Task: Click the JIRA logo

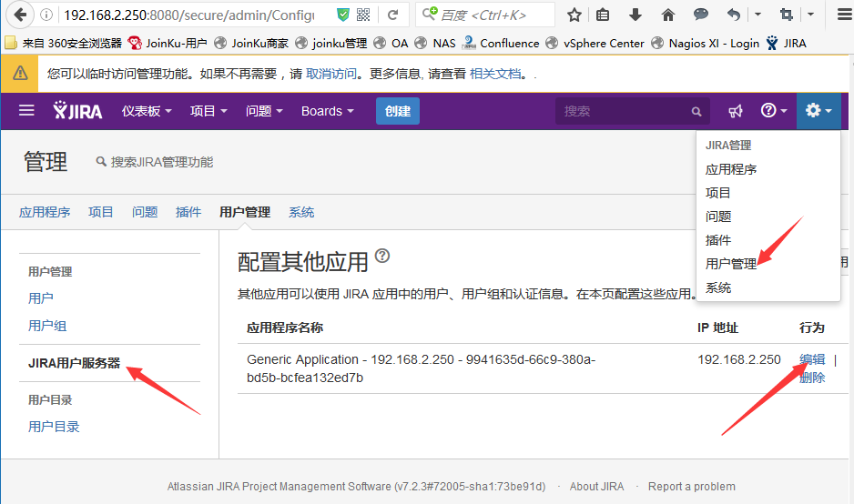Action: pyautogui.click(x=77, y=110)
